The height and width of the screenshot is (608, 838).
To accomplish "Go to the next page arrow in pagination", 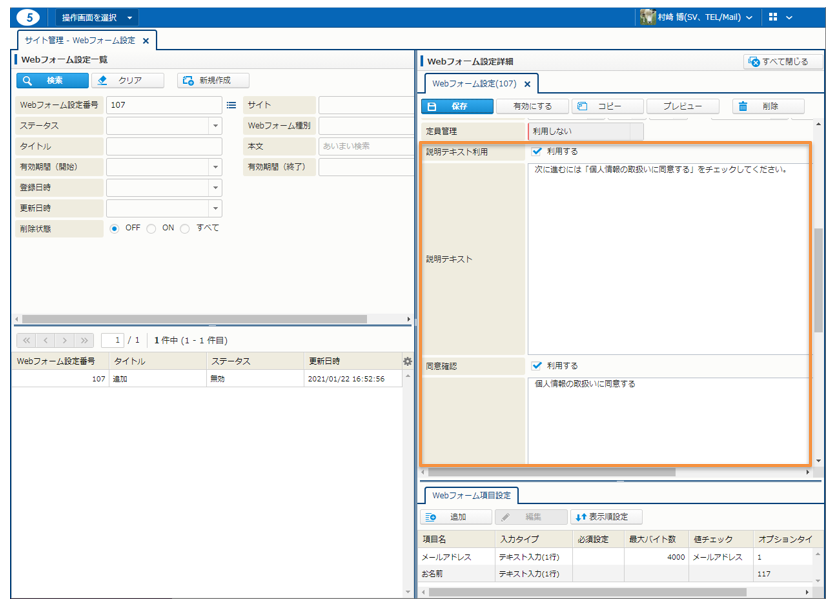I will click(65, 340).
